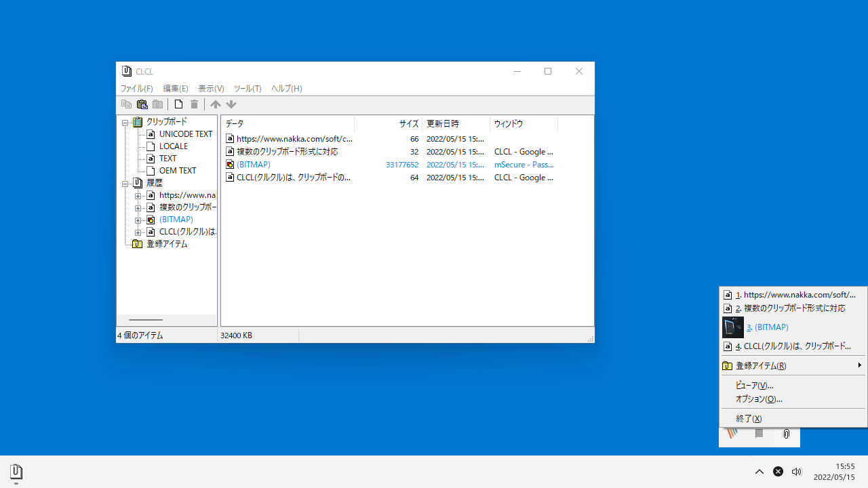Expand the (BITMAP) tree node

pyautogui.click(x=138, y=220)
